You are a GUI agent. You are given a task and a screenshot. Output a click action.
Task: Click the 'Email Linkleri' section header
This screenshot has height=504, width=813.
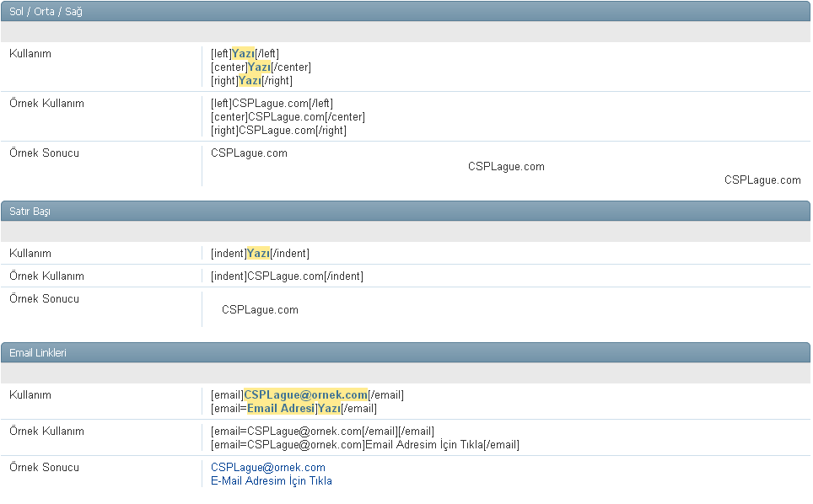point(38,353)
